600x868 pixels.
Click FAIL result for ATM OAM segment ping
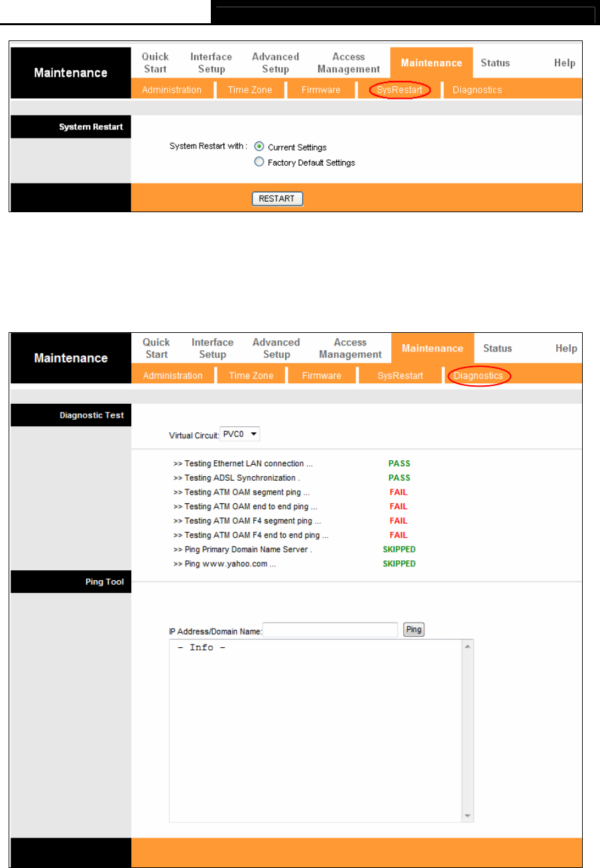[x=398, y=493]
